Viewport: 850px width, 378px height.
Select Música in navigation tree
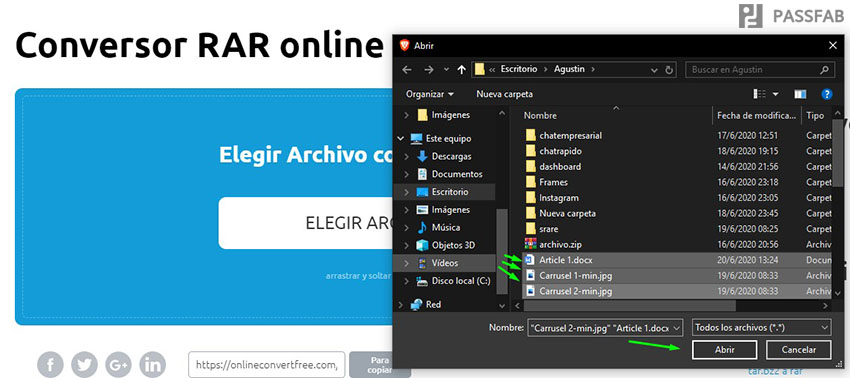[x=439, y=227]
